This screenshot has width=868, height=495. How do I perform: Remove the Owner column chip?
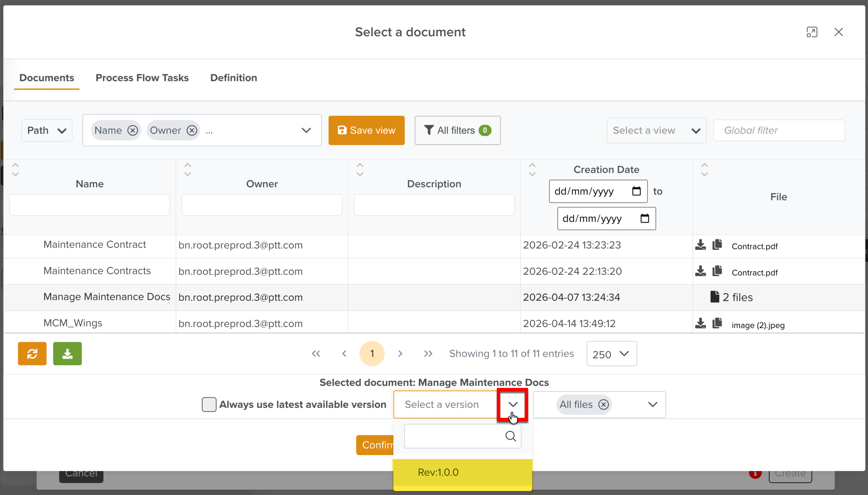coord(192,130)
